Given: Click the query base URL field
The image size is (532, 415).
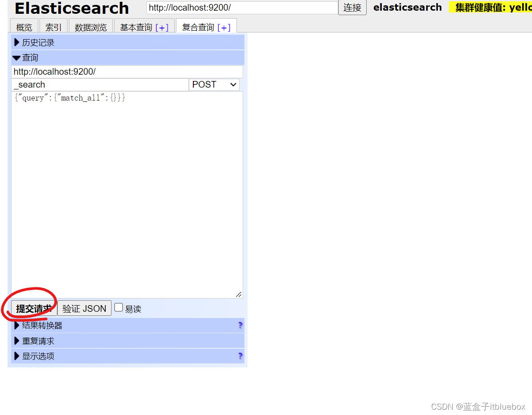Looking at the screenshot, I should tap(127, 72).
